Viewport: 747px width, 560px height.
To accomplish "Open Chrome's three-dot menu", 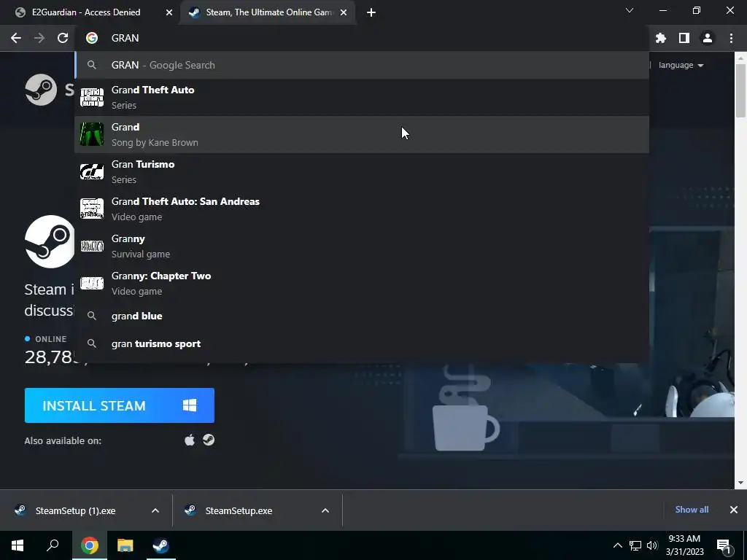I will (731, 38).
